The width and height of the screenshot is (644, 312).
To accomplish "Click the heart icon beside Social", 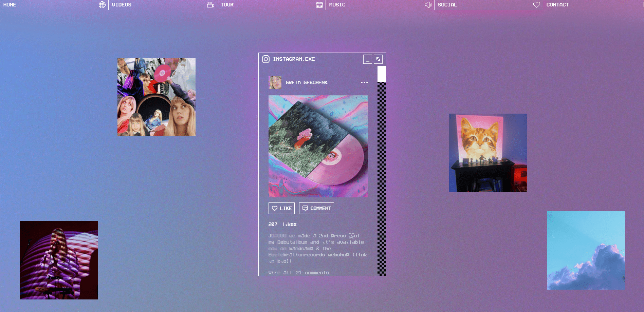I will 536,5.
